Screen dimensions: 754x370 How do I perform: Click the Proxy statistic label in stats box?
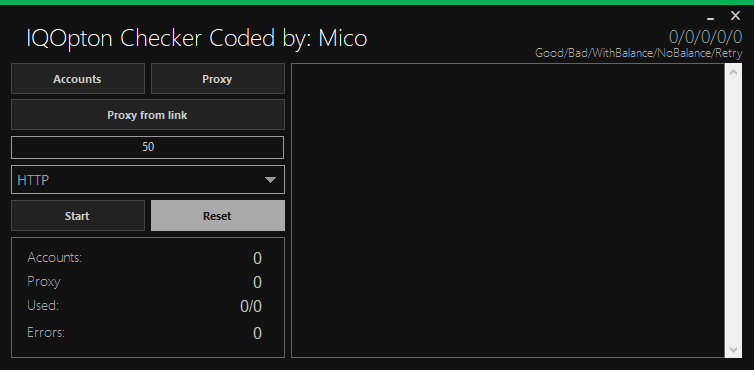44,282
